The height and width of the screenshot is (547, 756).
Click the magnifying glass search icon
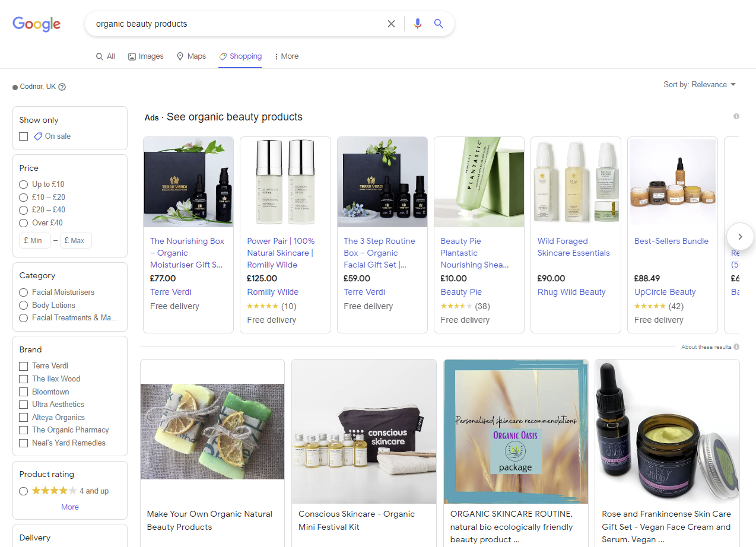pyautogui.click(x=438, y=23)
